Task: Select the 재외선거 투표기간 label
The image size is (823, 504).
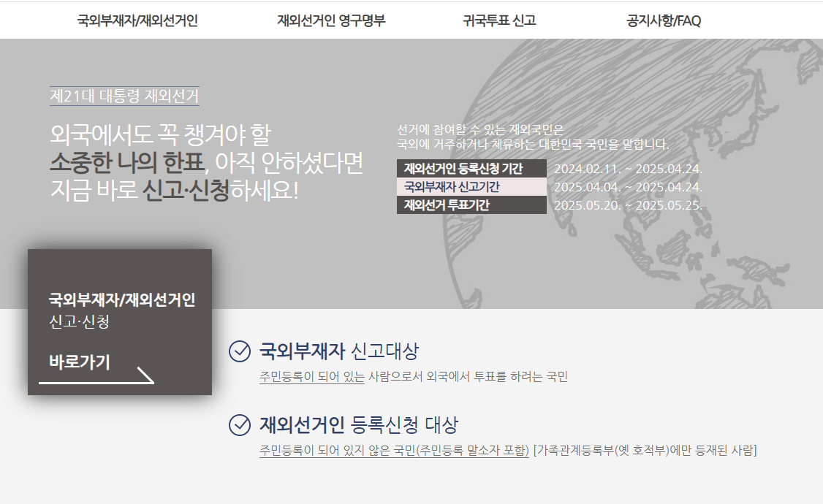Action: [471, 205]
